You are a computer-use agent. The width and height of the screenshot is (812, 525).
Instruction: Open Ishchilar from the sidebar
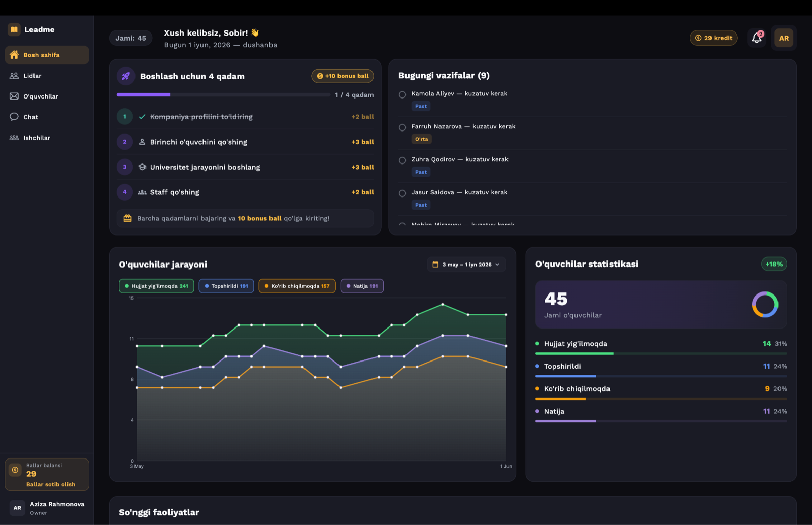(47, 138)
